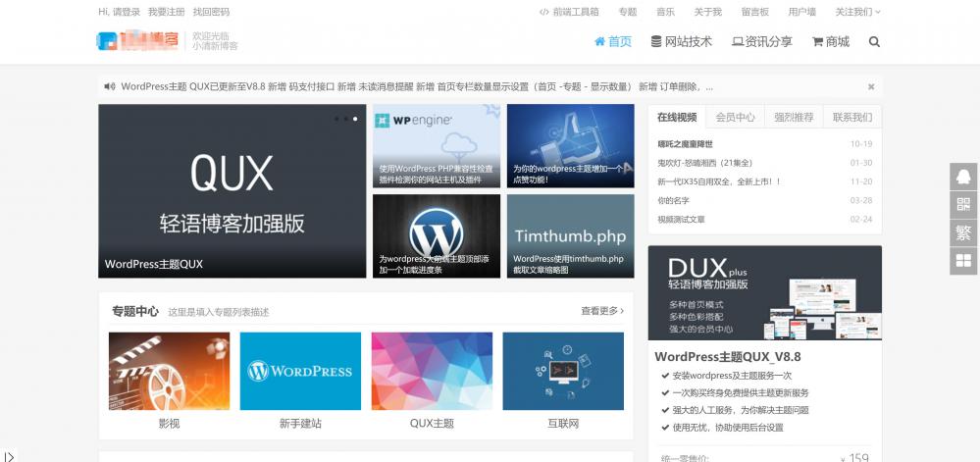
Task: Expand 关注我们 dropdown in top bar
Action: click(857, 12)
